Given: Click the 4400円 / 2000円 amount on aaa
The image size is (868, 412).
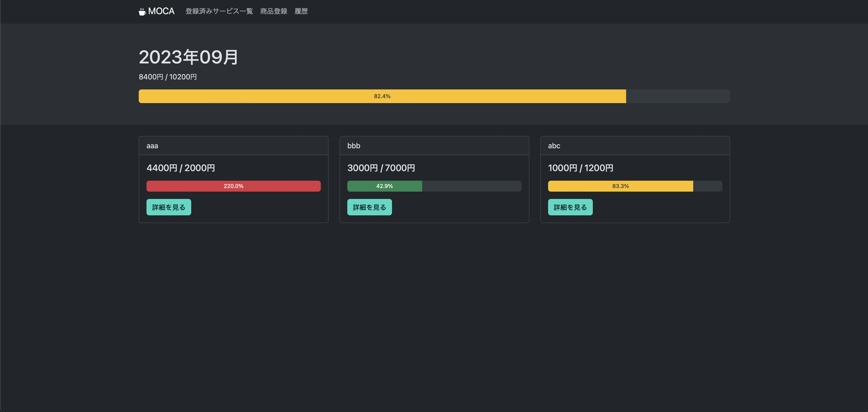Looking at the screenshot, I should (x=181, y=167).
